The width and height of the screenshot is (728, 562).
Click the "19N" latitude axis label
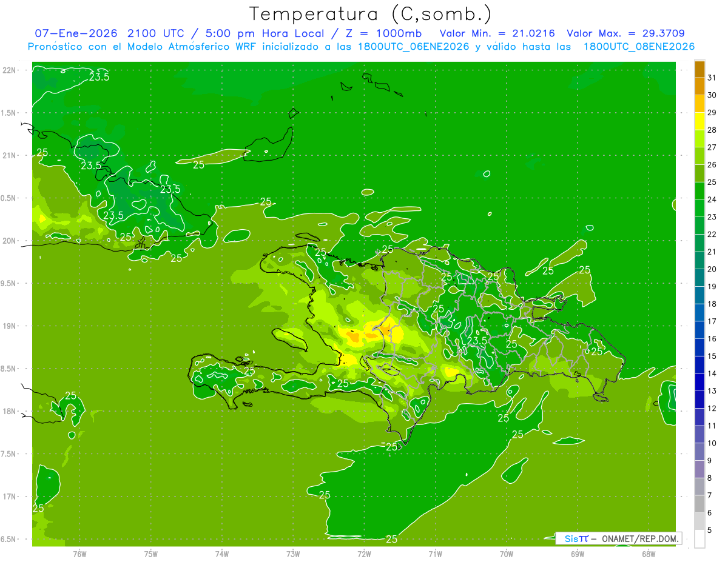[10, 326]
